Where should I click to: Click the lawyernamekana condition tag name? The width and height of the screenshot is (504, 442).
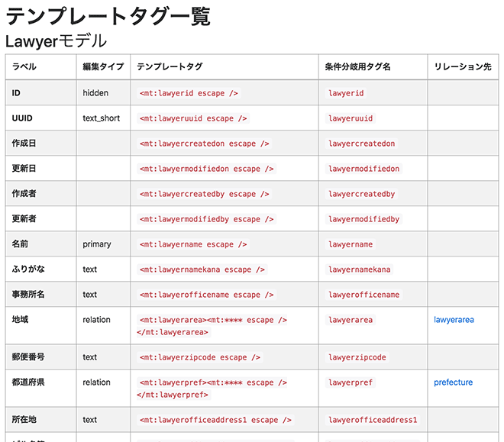pos(359,269)
